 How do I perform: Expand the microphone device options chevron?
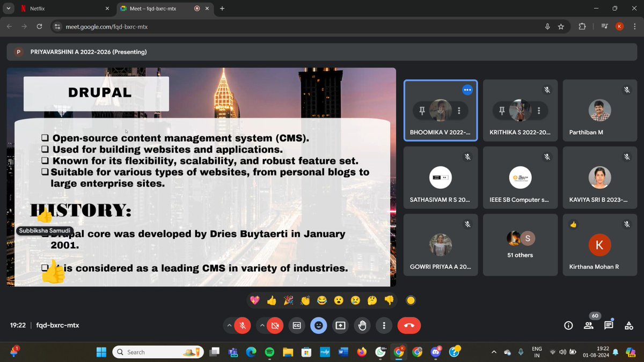(229, 325)
